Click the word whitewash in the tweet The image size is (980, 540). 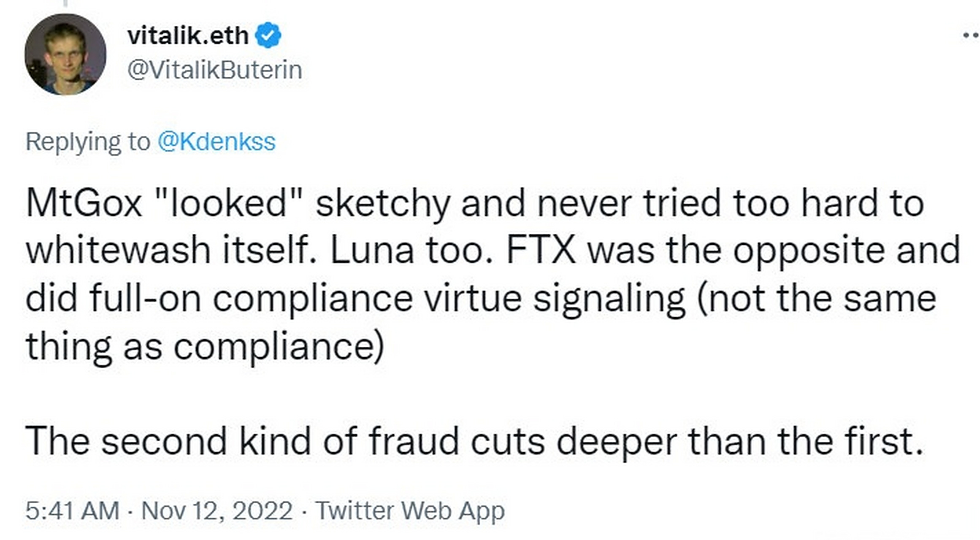click(x=118, y=251)
